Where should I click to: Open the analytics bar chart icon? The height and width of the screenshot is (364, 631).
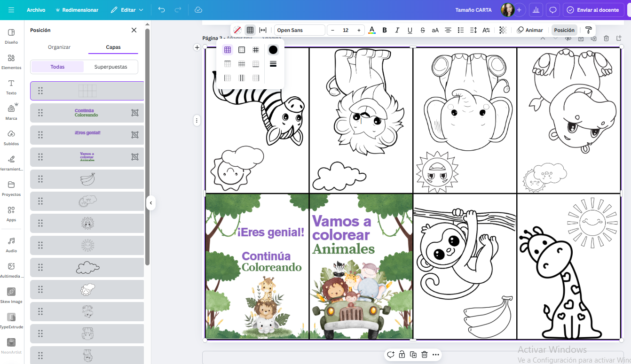point(536,10)
